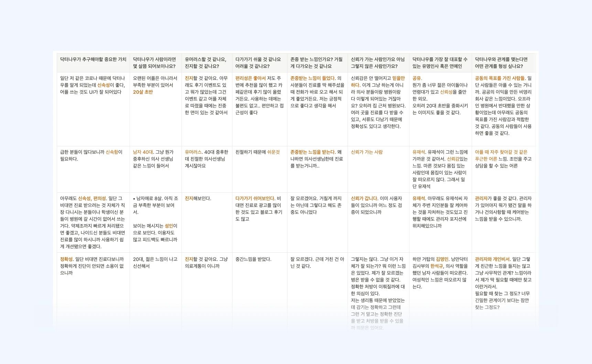The height and width of the screenshot is (364, 592).
Task: Select the cell starting '신뢰가 갑니다'
Action: (x=378, y=223)
